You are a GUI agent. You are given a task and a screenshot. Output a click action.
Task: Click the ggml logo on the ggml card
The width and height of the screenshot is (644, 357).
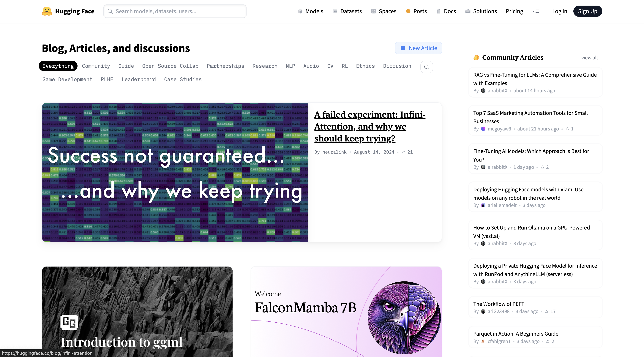[69, 322]
